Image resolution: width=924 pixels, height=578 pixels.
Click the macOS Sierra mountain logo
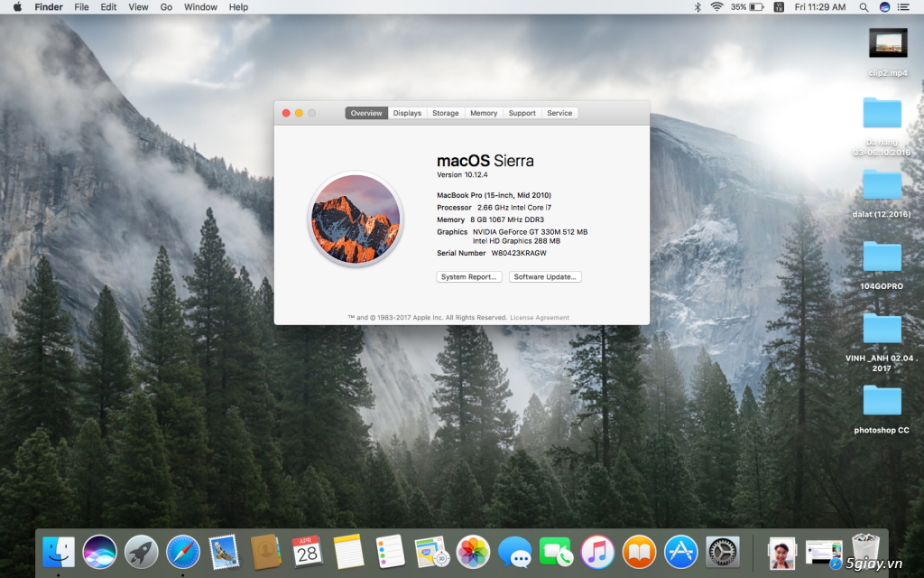[356, 219]
